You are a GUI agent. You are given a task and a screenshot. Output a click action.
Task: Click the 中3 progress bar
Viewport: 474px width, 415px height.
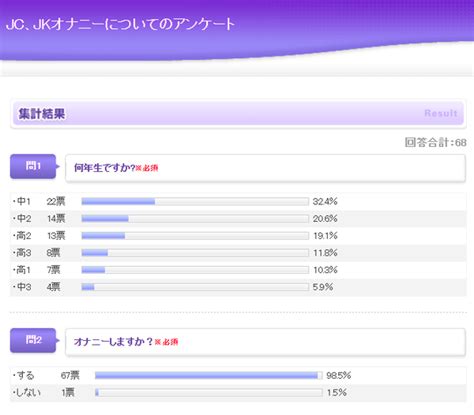pyautogui.click(x=195, y=287)
